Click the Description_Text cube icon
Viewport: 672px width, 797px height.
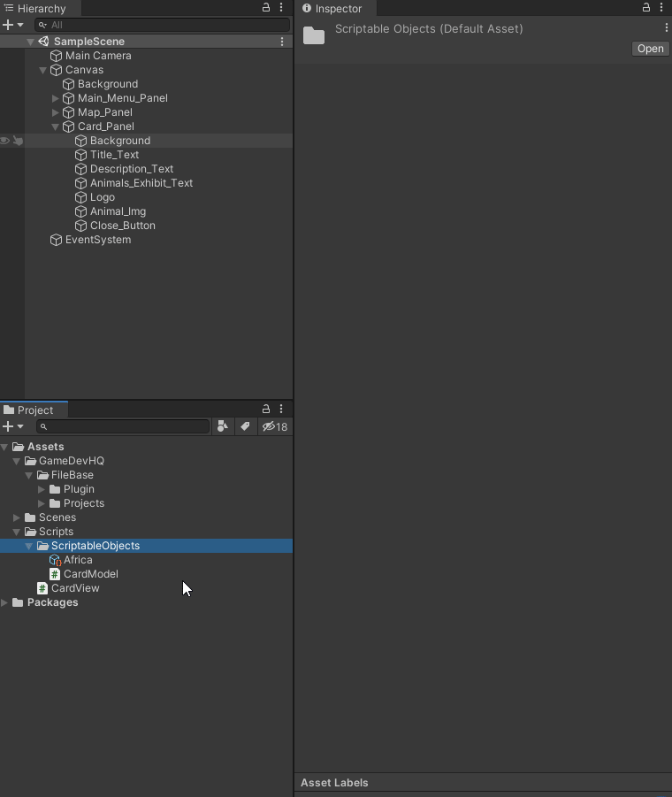click(x=80, y=169)
